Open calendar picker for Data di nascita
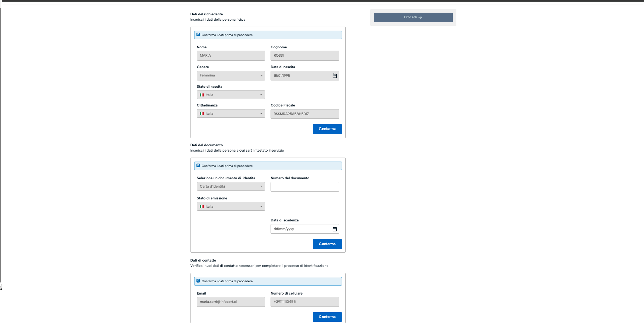This screenshot has width=644, height=323. coord(335,76)
